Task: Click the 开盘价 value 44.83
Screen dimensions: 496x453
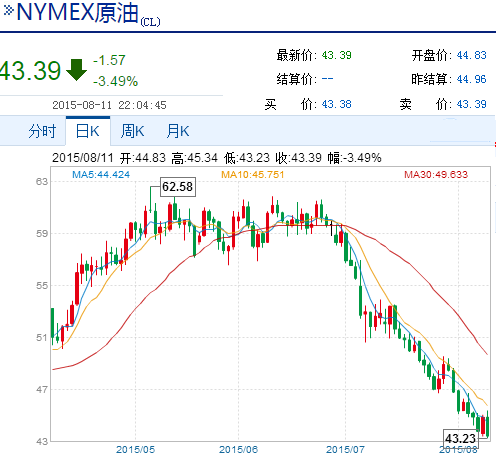Action: tap(471, 55)
